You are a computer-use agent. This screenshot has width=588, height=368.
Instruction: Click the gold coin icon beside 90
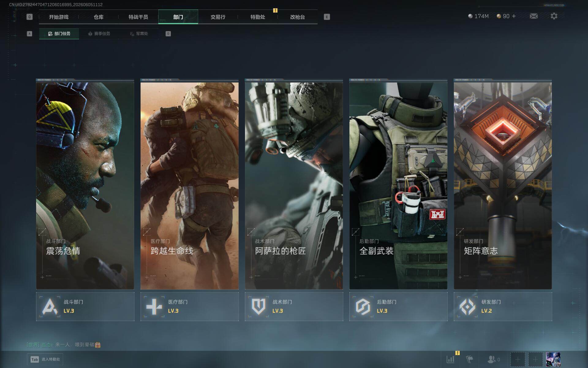(x=499, y=16)
